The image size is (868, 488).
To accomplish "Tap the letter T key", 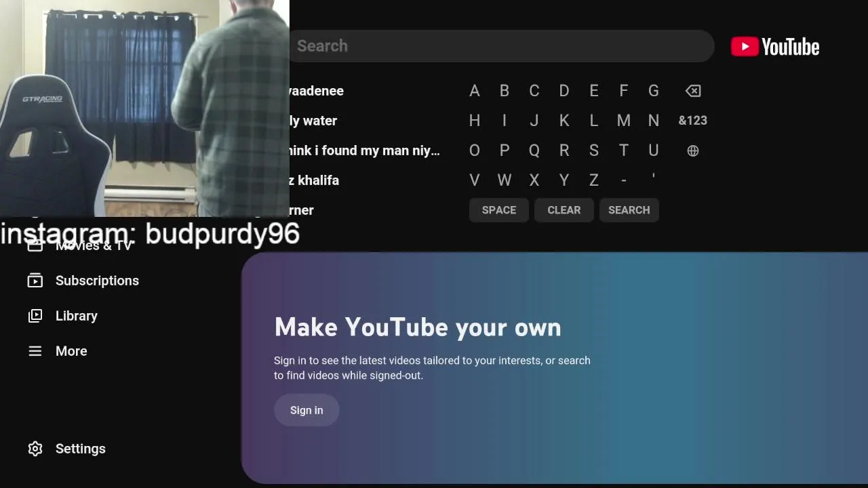I will (624, 150).
